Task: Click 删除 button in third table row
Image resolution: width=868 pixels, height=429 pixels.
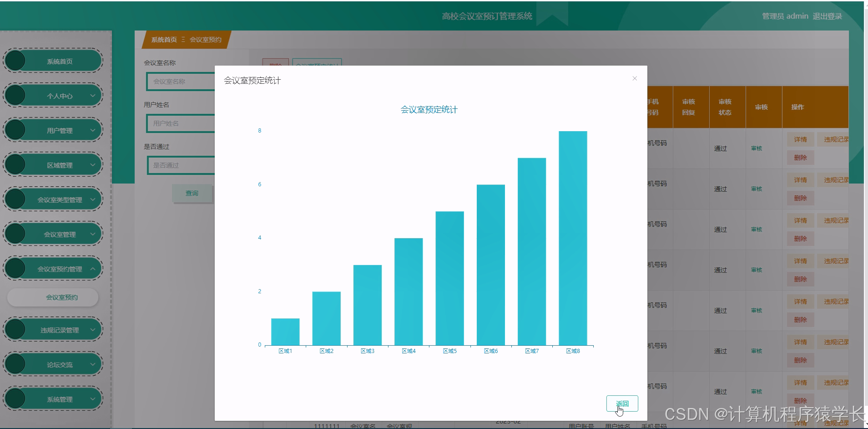Action: pyautogui.click(x=800, y=239)
